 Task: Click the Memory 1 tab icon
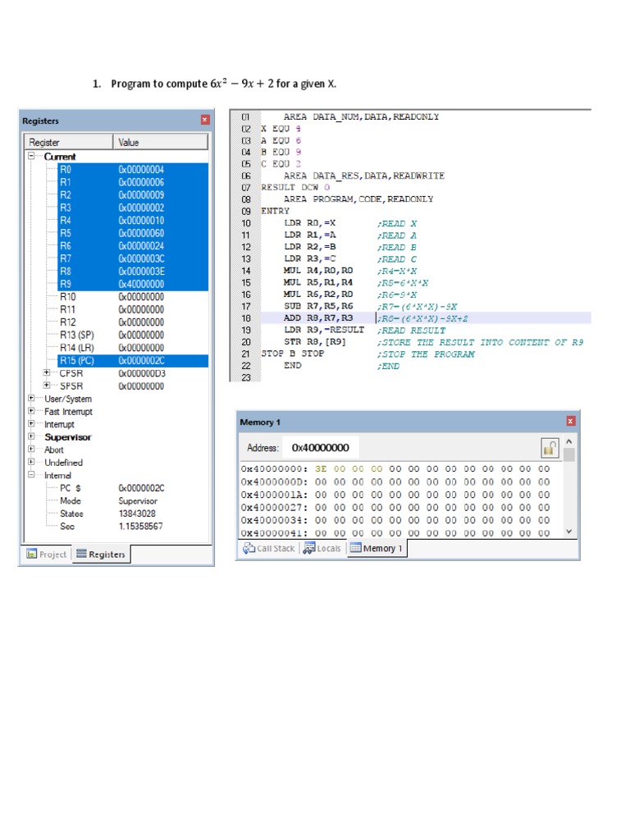point(356,548)
